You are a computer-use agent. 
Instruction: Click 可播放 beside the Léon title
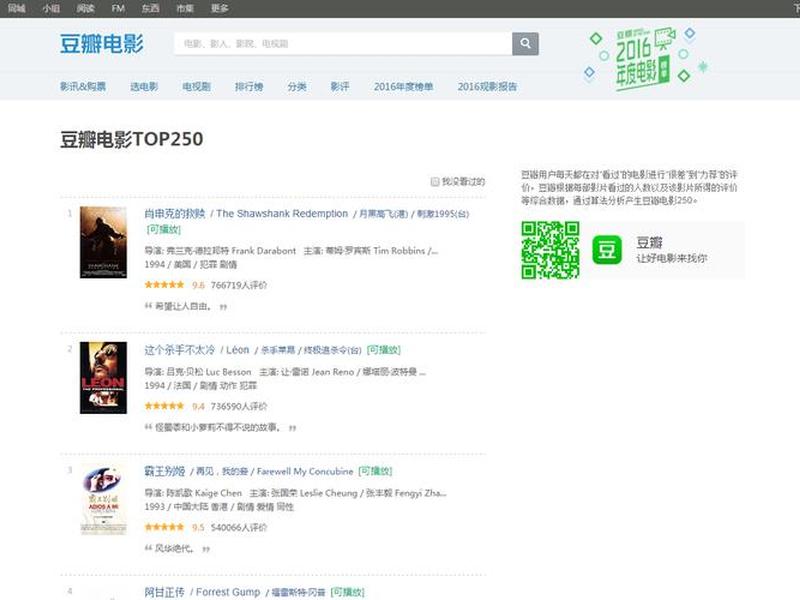[x=384, y=350]
